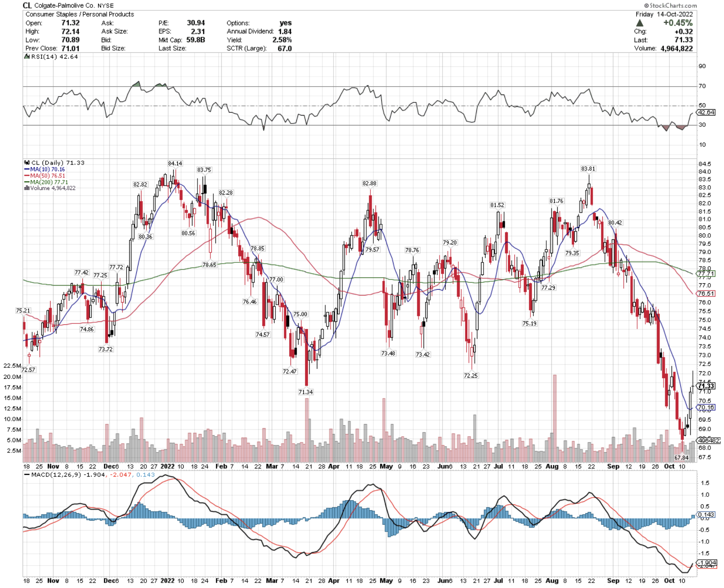This screenshot has width=724, height=588.
Task: Click the green up-arrow change icon
Action: point(640,23)
